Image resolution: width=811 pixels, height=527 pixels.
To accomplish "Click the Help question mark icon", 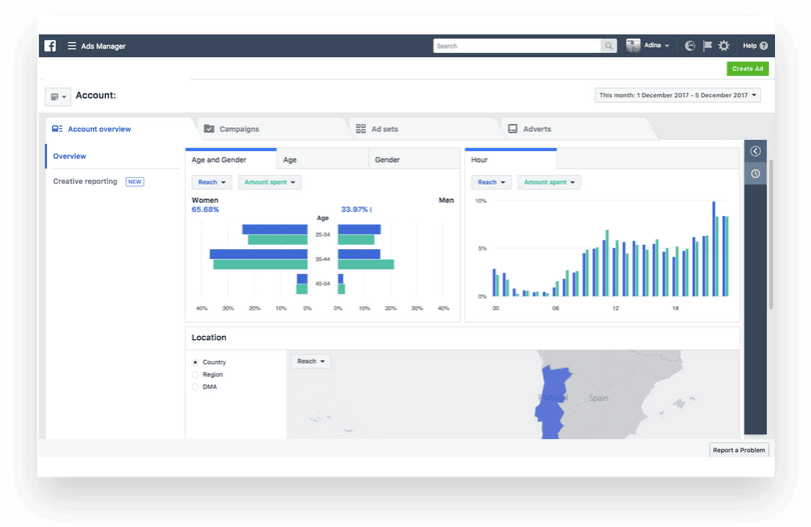I will [x=764, y=46].
